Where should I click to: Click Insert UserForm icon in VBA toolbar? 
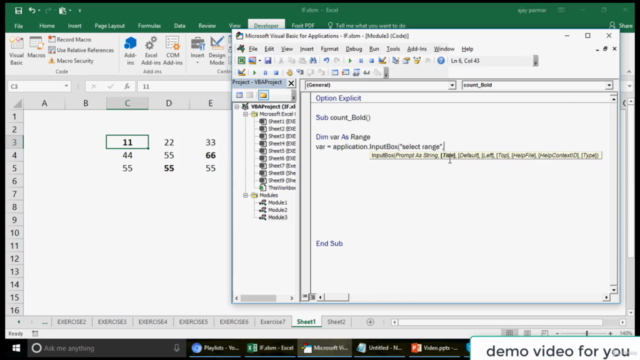[x=252, y=61]
